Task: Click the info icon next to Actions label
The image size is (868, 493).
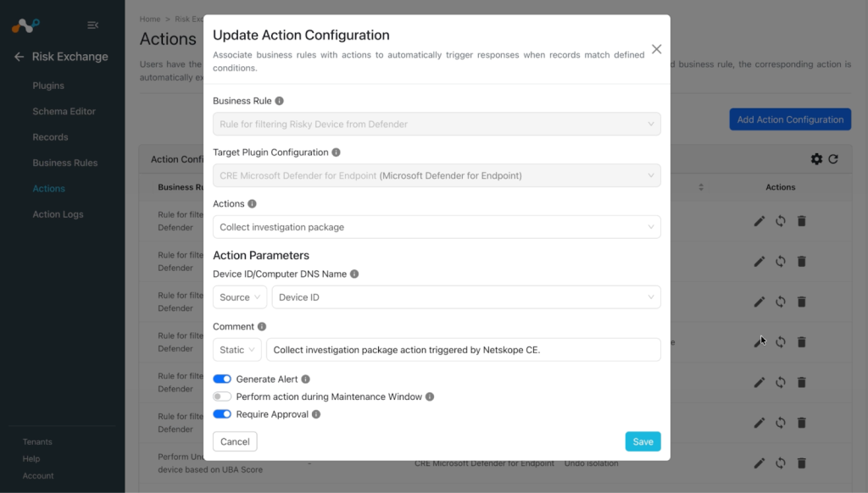Action: [x=252, y=203]
